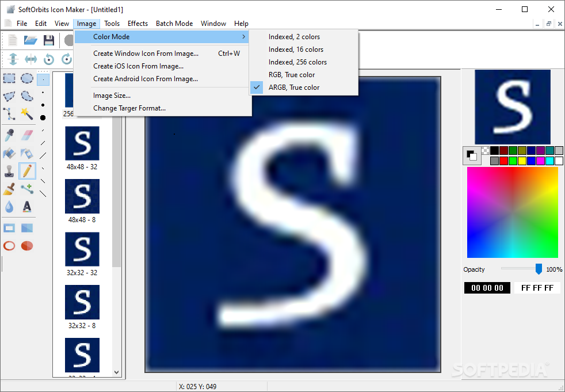Open the Image Size dialog
This screenshot has height=392, width=565.
(x=162, y=96)
